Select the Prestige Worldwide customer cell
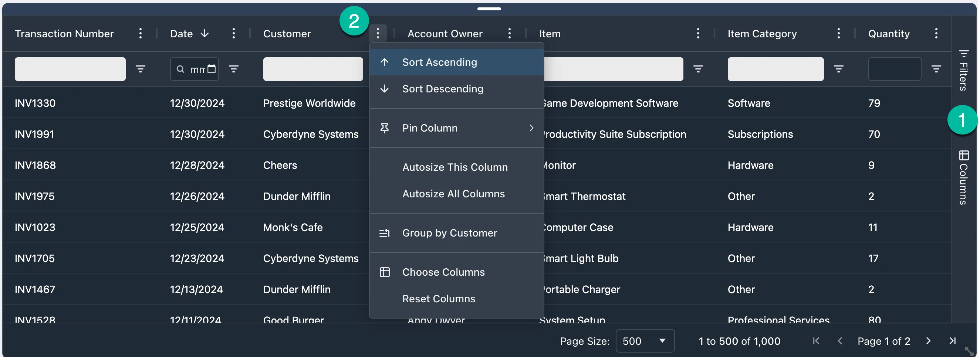 (309, 103)
